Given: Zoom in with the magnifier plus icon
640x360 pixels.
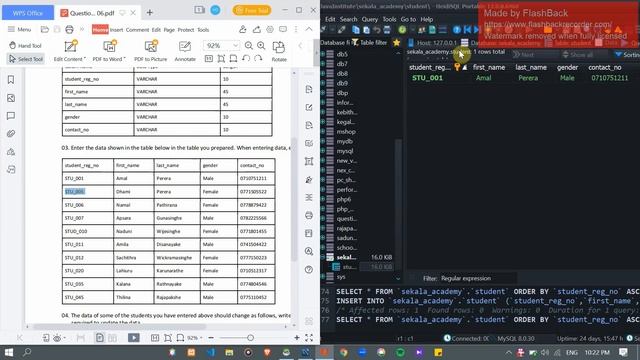Looking at the screenshot, I should [x=261, y=45].
